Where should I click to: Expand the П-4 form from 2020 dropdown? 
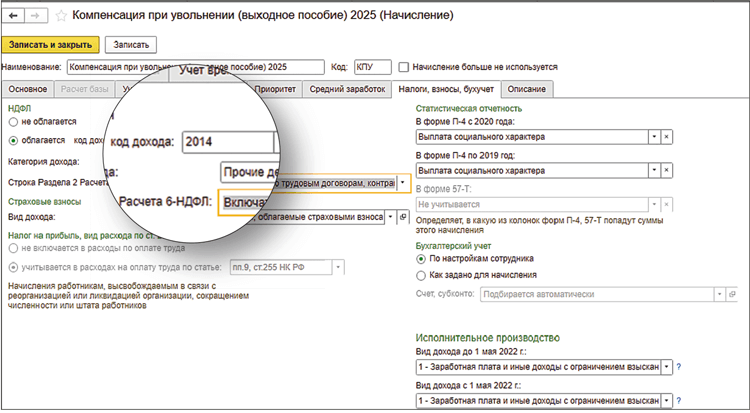pyautogui.click(x=654, y=136)
